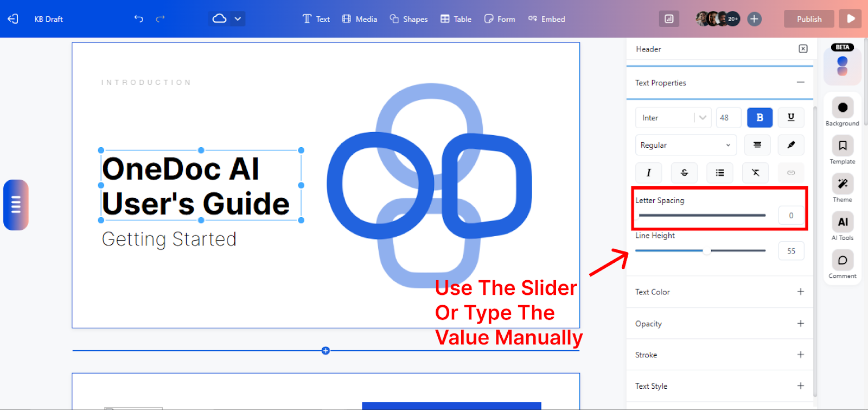This screenshot has width=868, height=410.
Task: Open the left side menu handle
Action: 16,205
